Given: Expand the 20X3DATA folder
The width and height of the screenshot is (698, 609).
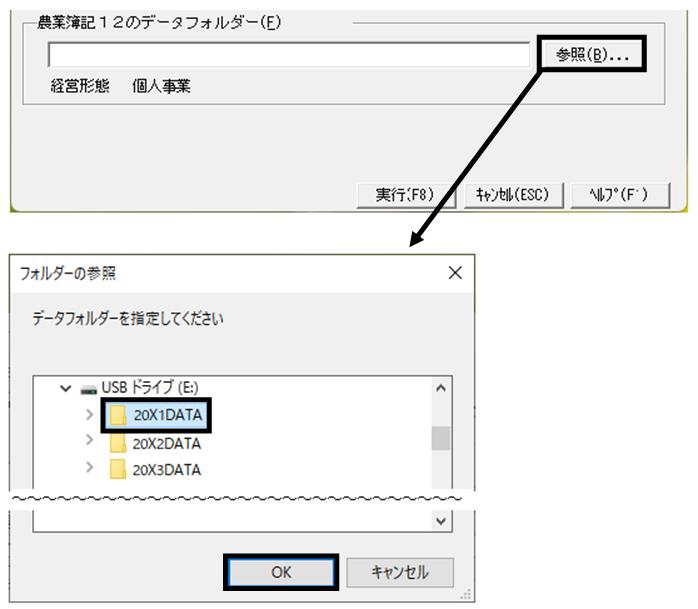Looking at the screenshot, I should [89, 467].
